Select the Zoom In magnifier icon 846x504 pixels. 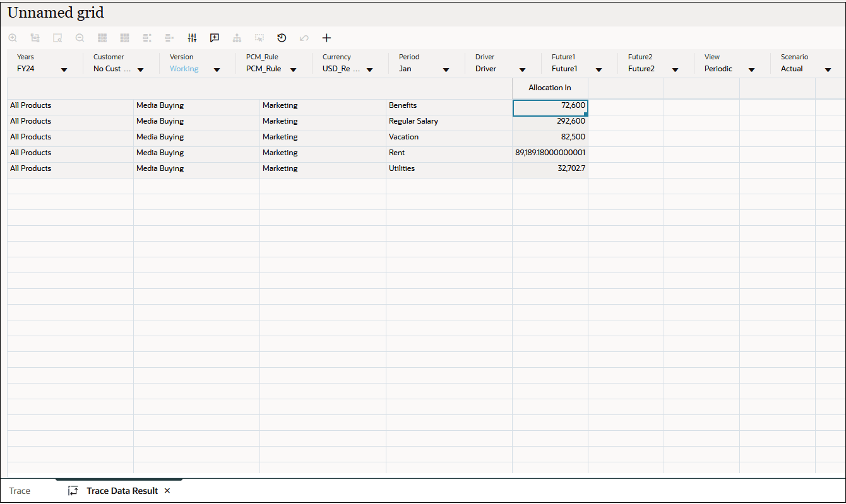13,38
